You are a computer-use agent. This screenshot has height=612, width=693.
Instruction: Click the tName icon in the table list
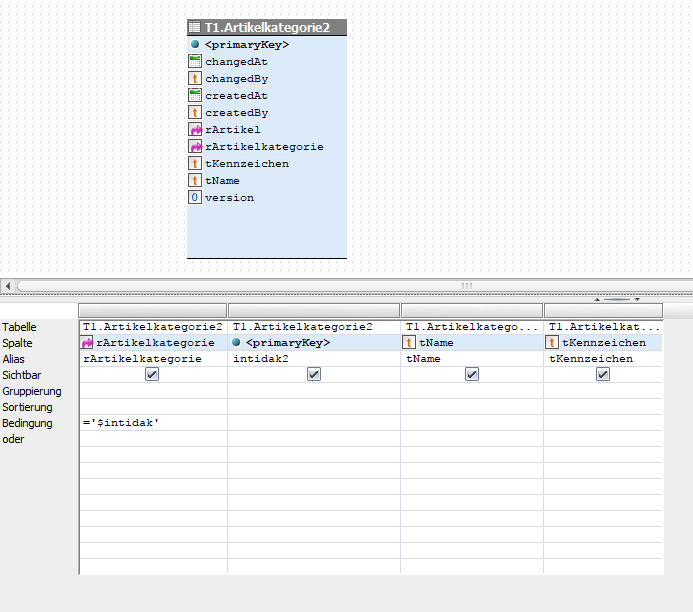pyautogui.click(x=195, y=181)
